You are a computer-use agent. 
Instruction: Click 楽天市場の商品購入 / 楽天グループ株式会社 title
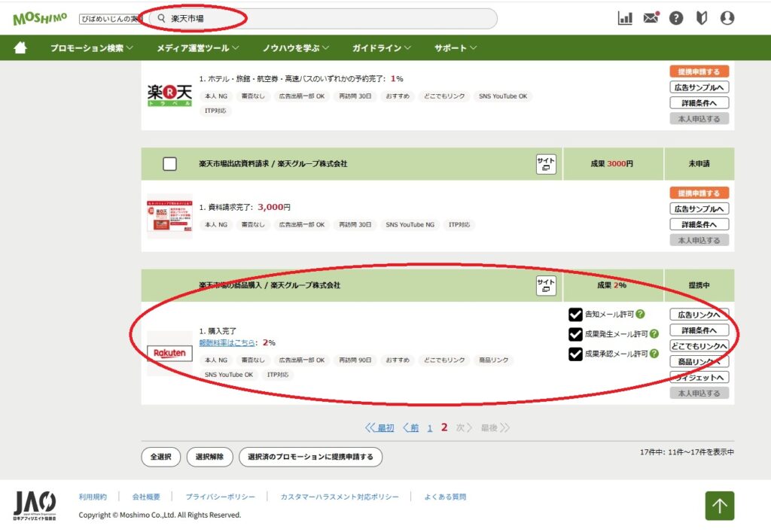tap(270, 285)
